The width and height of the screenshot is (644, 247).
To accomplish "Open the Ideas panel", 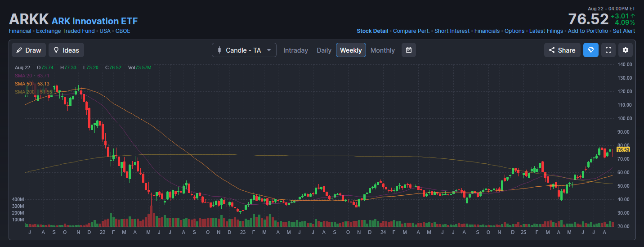I will point(66,50).
